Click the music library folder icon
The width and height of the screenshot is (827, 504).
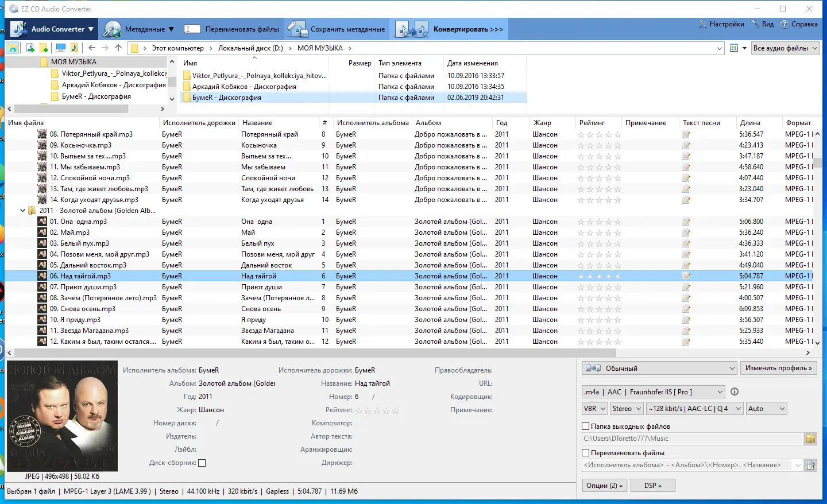[74, 48]
